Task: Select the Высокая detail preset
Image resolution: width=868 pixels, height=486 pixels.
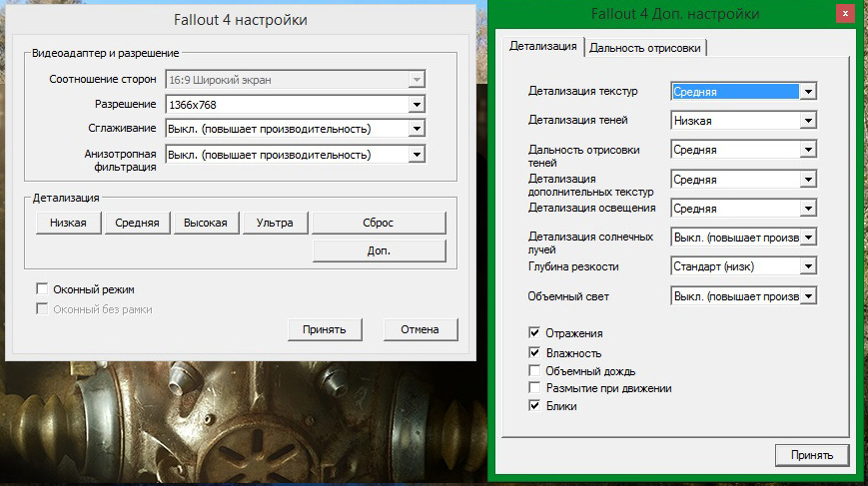Action: click(x=206, y=223)
